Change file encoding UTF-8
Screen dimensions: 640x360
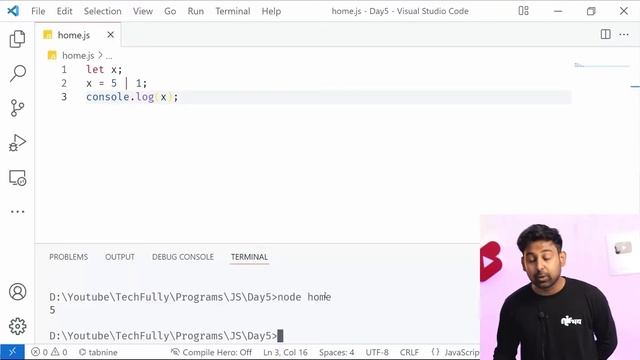(377, 352)
